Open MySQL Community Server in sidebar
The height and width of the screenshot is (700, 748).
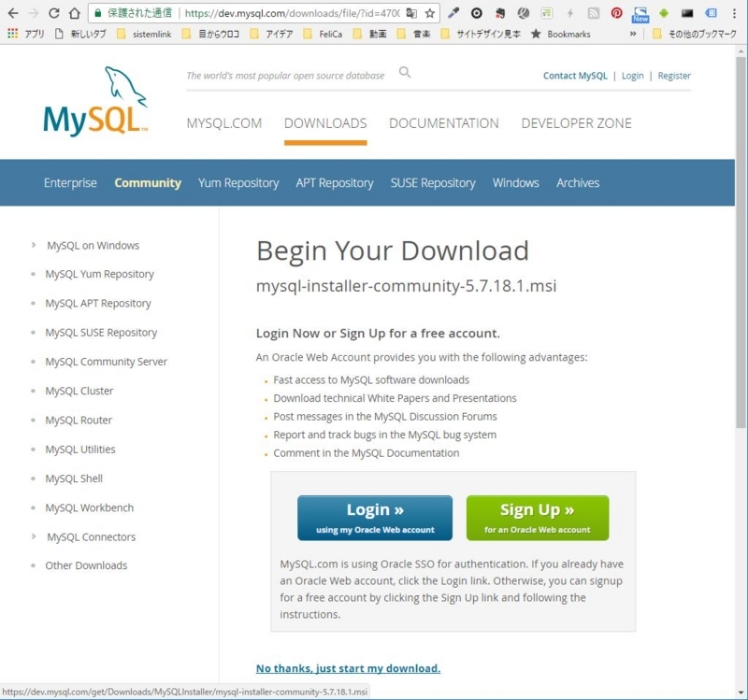(x=107, y=362)
